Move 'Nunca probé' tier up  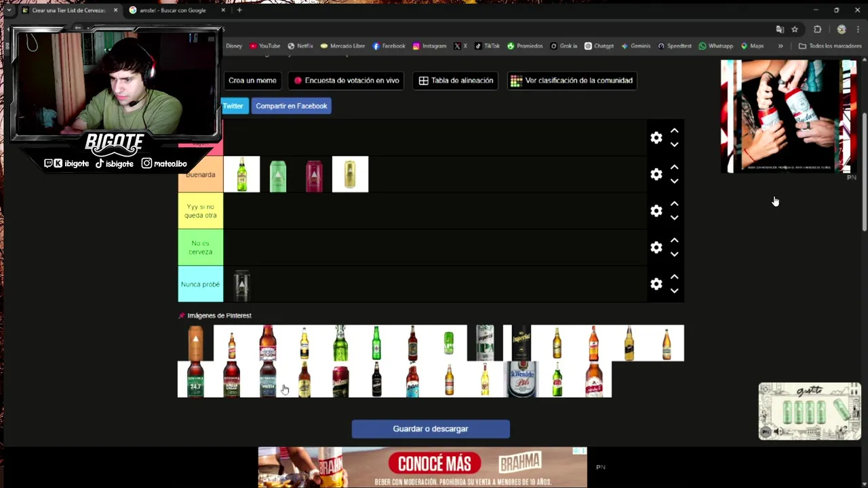[x=674, y=277]
